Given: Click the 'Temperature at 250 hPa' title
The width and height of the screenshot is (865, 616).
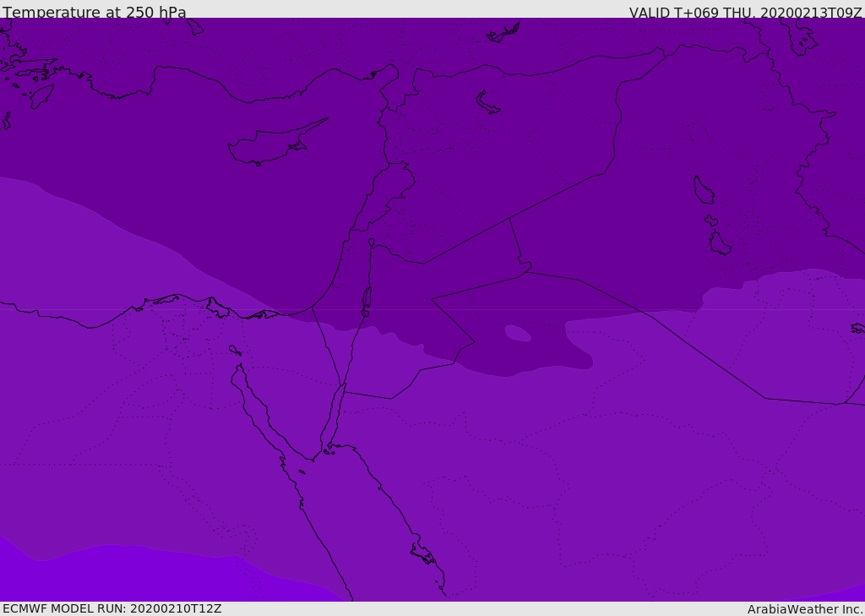Looking at the screenshot, I should tap(95, 12).
